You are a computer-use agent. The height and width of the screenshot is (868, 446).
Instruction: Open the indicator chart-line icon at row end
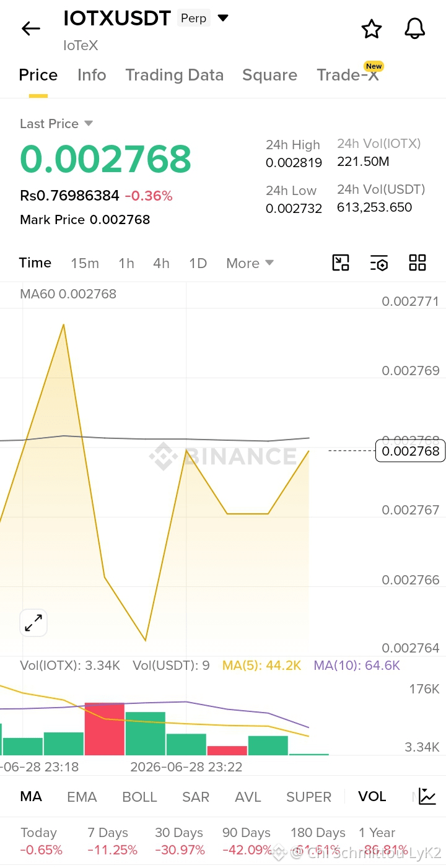point(427,796)
